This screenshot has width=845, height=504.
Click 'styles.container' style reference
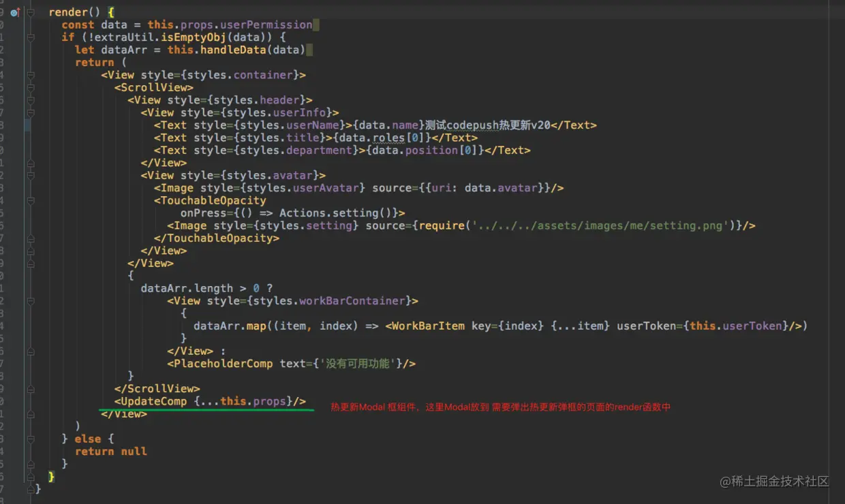242,75
